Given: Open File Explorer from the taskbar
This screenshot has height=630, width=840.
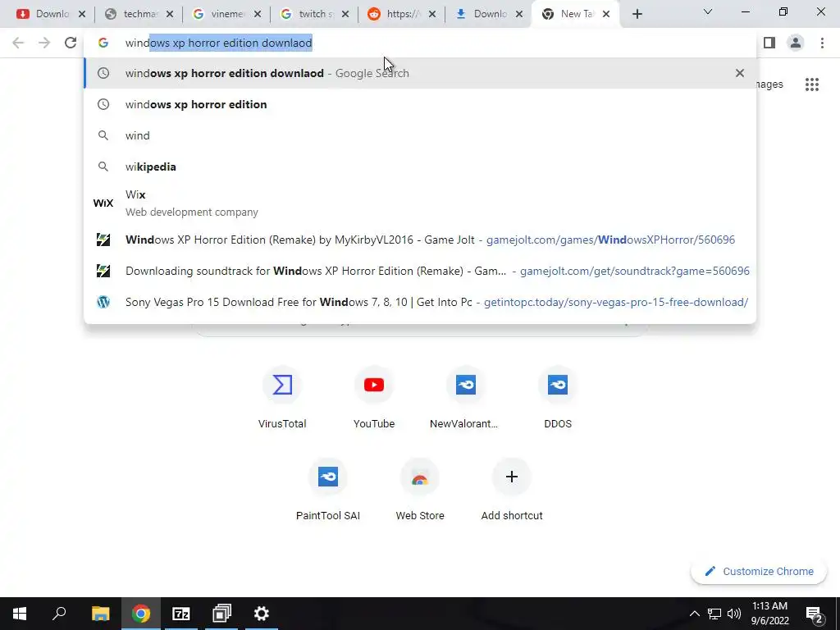Looking at the screenshot, I should click(100, 614).
